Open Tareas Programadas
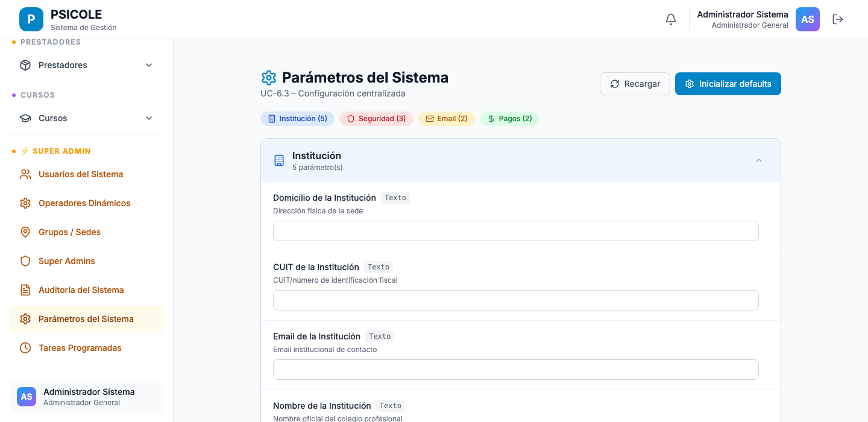The width and height of the screenshot is (868, 422). (x=86, y=348)
